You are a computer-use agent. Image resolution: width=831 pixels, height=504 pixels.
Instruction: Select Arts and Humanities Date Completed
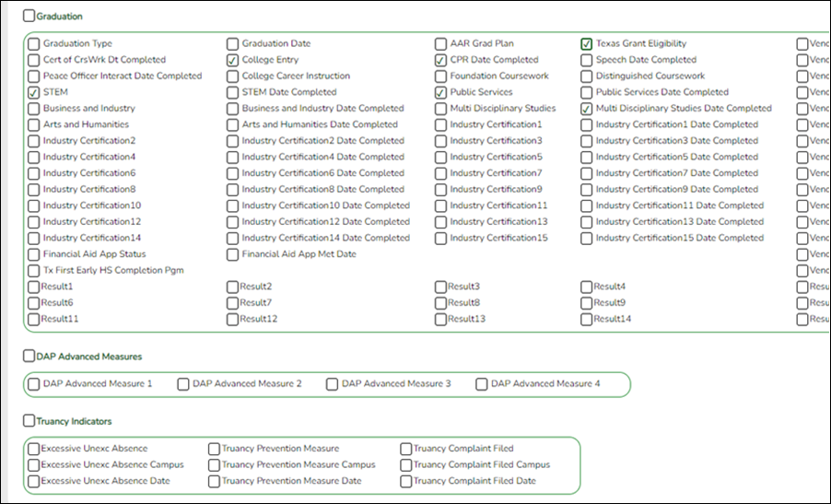pyautogui.click(x=233, y=125)
